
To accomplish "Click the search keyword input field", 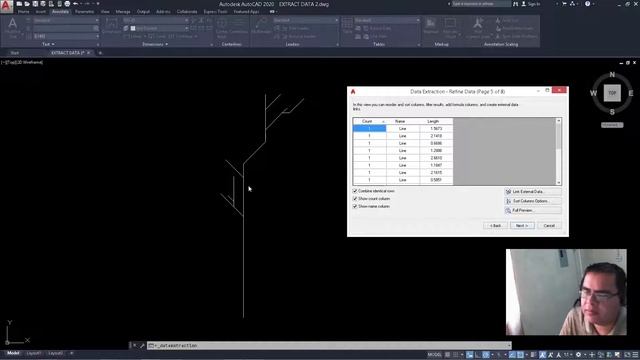I will coord(482,4).
